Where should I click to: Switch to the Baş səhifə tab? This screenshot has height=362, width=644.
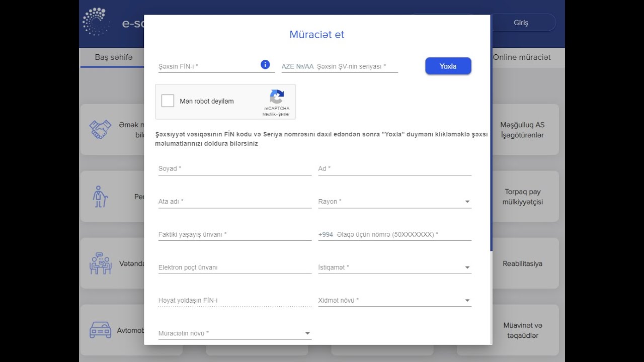pyautogui.click(x=114, y=57)
